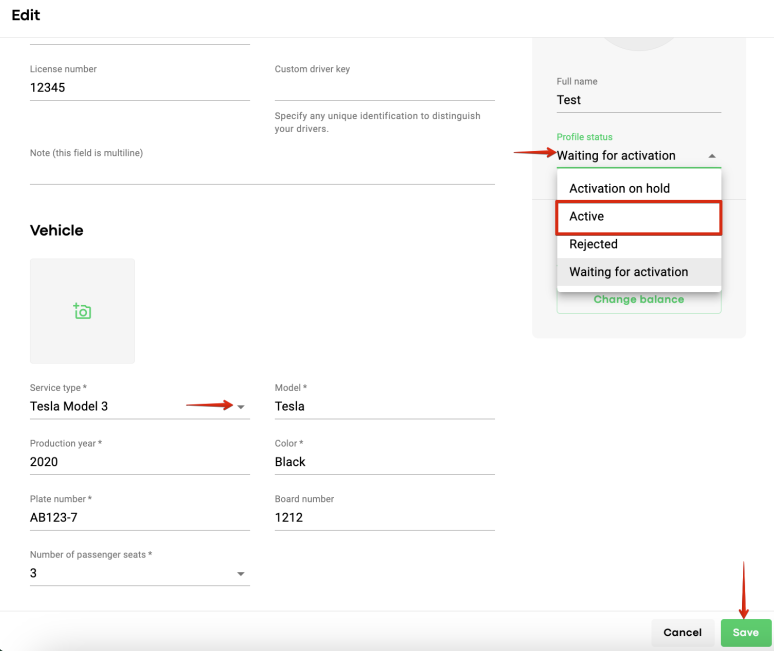Click the add vehicle photo camera icon

[x=82, y=311]
